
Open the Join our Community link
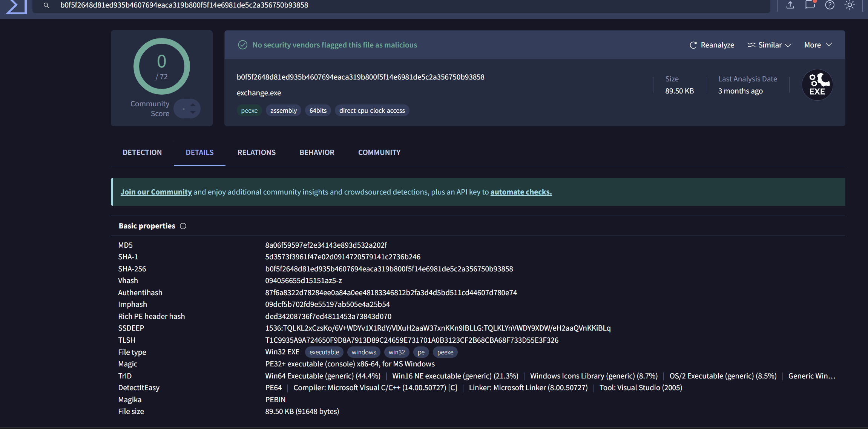pos(156,192)
